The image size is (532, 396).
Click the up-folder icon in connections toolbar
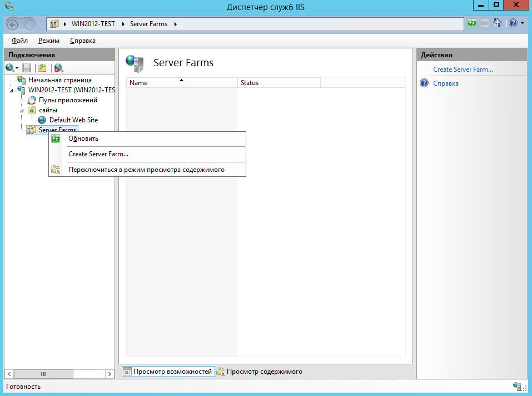click(x=42, y=68)
